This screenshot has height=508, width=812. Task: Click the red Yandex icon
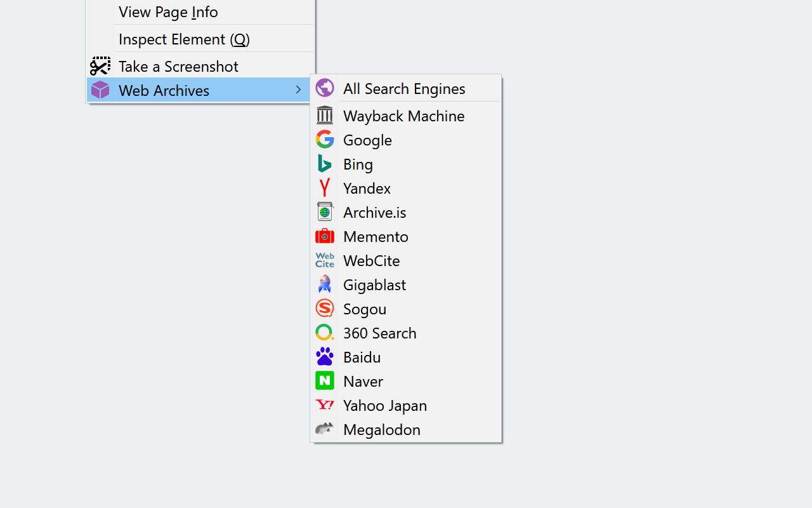tap(325, 187)
